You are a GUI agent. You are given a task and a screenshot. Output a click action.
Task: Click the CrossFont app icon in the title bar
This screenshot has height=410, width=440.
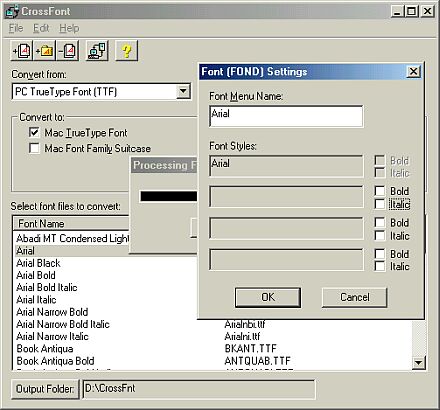click(x=12, y=11)
